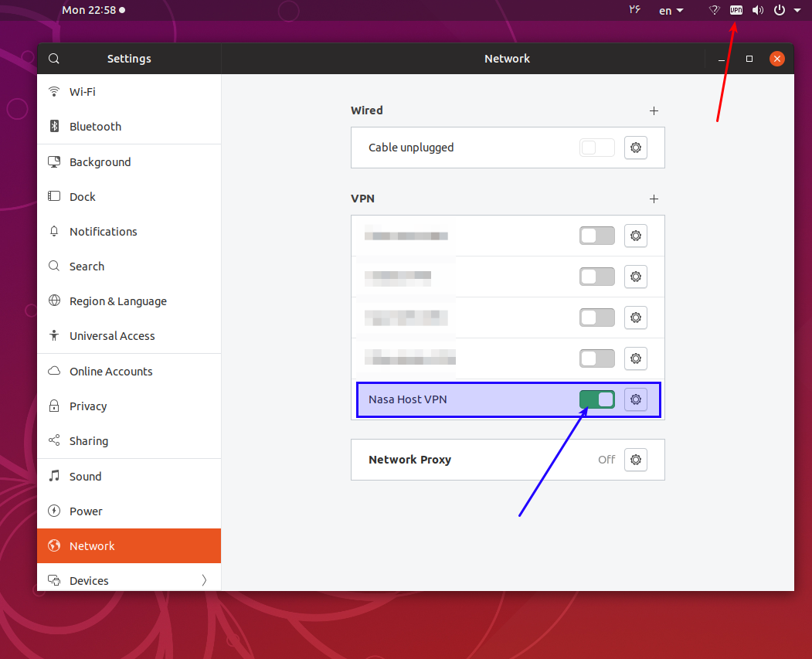The image size is (812, 659).
Task: Open the system menu dropdown arrow
Action: tap(797, 10)
